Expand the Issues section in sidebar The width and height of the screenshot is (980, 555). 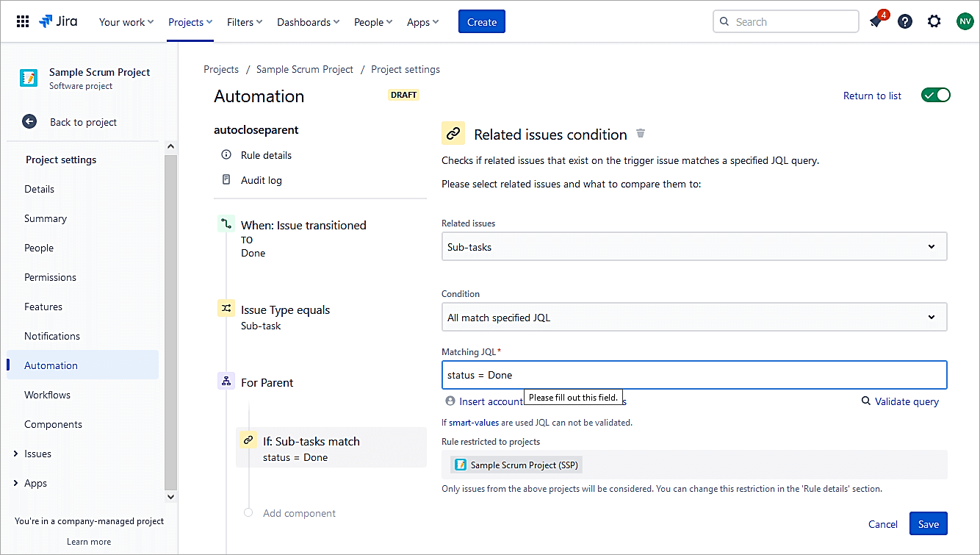tap(16, 454)
